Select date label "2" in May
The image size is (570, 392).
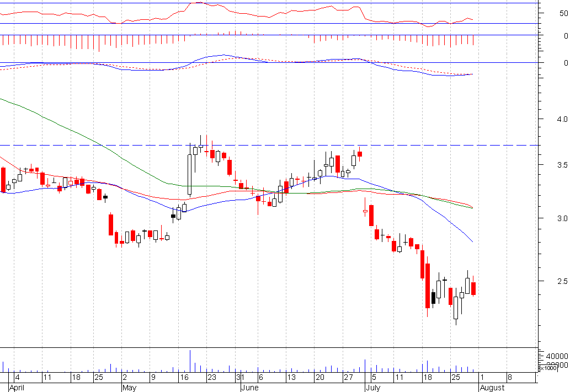click(125, 378)
